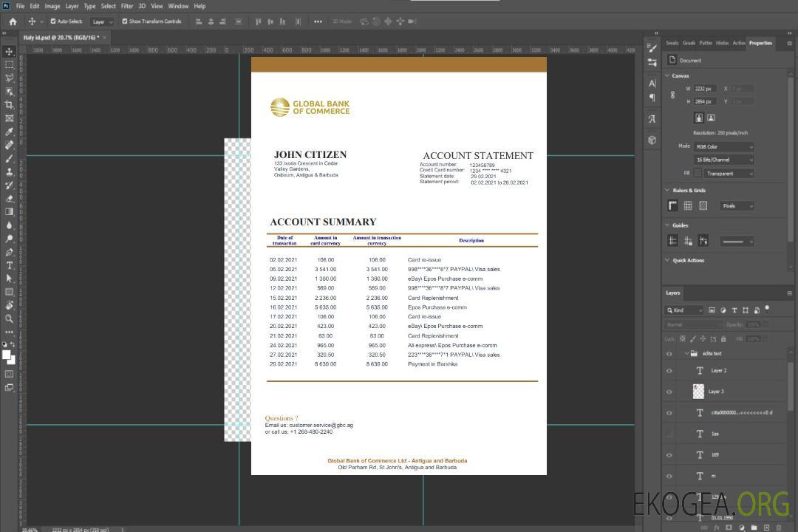Select the Clone Stamp tool
This screenshot has width=798, height=532.
pos(9,171)
